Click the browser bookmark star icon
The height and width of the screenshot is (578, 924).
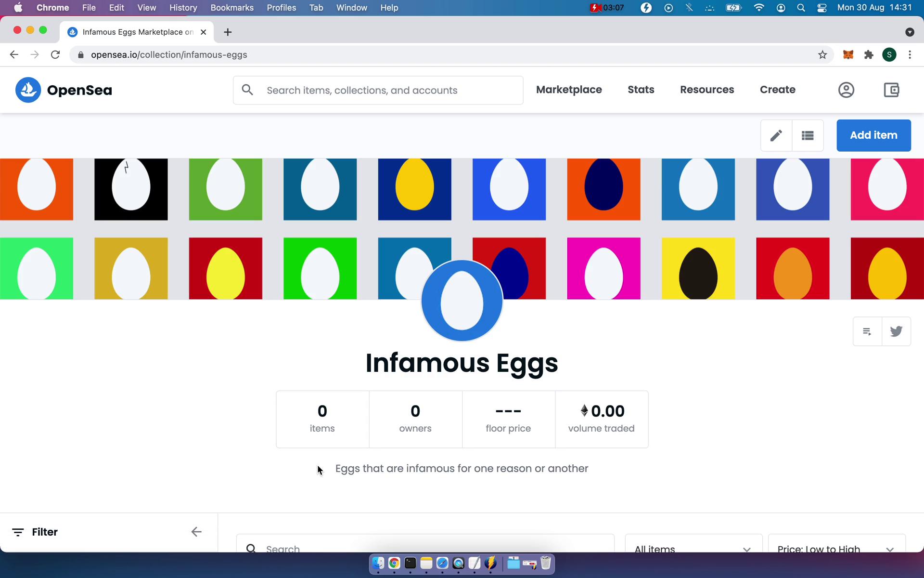click(822, 54)
